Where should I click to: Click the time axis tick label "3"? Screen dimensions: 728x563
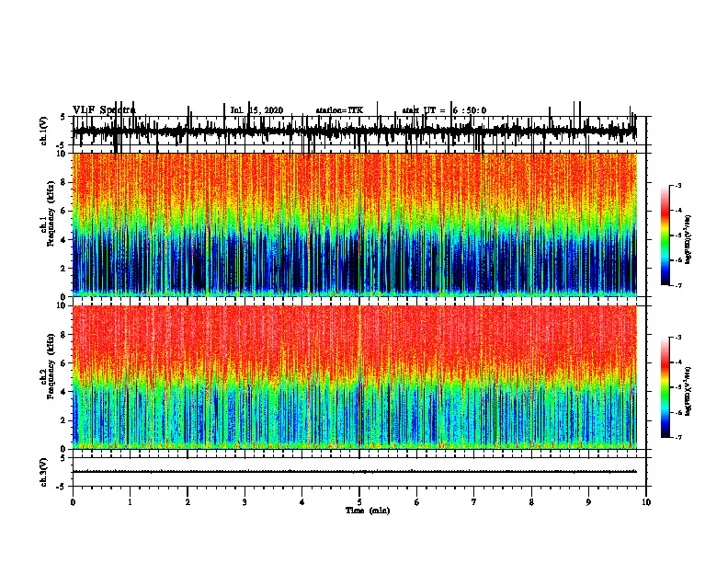[x=245, y=502]
